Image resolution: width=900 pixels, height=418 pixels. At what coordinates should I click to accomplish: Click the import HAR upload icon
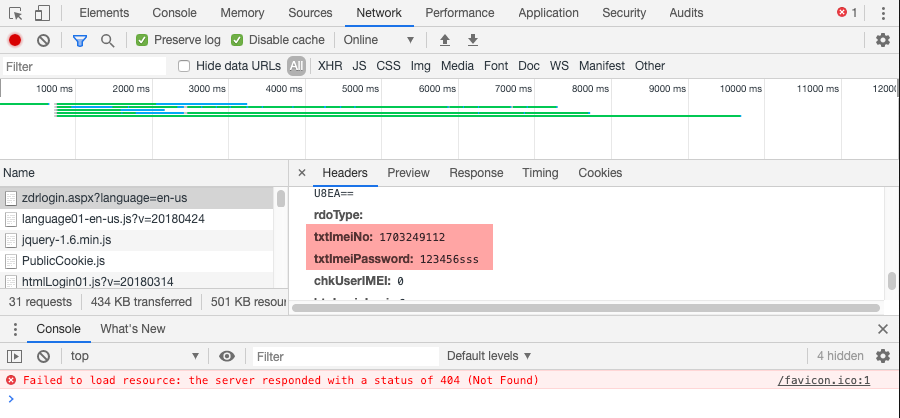coord(446,40)
